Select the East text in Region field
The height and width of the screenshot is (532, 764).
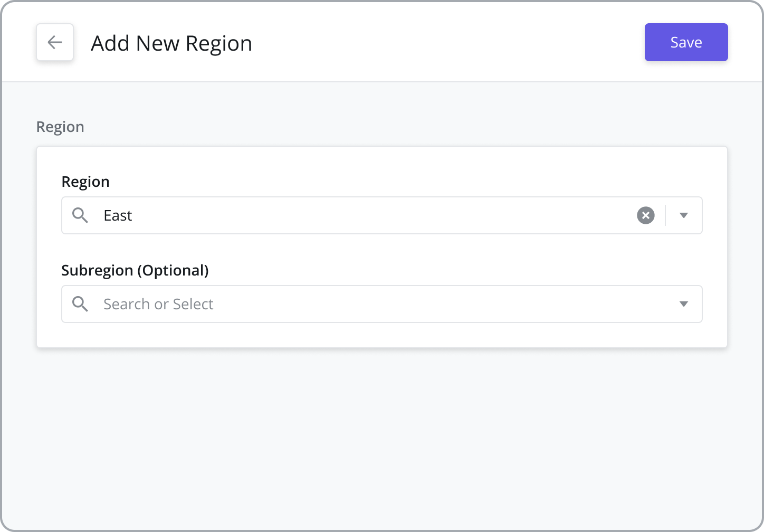(x=118, y=215)
